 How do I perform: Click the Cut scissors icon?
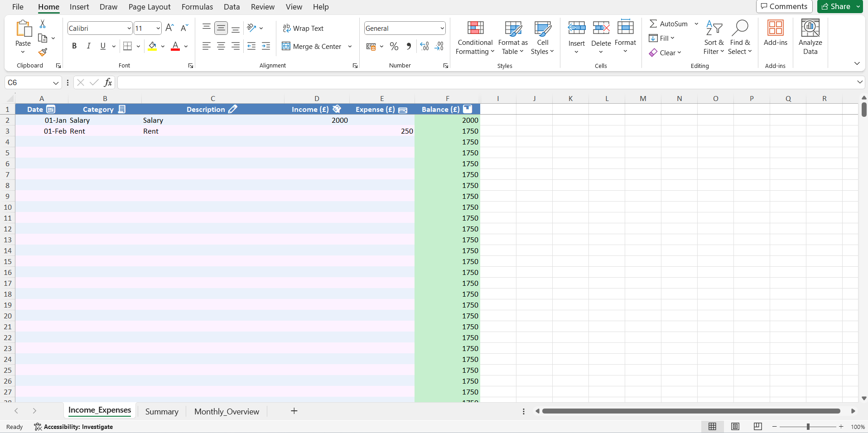pyautogui.click(x=43, y=24)
